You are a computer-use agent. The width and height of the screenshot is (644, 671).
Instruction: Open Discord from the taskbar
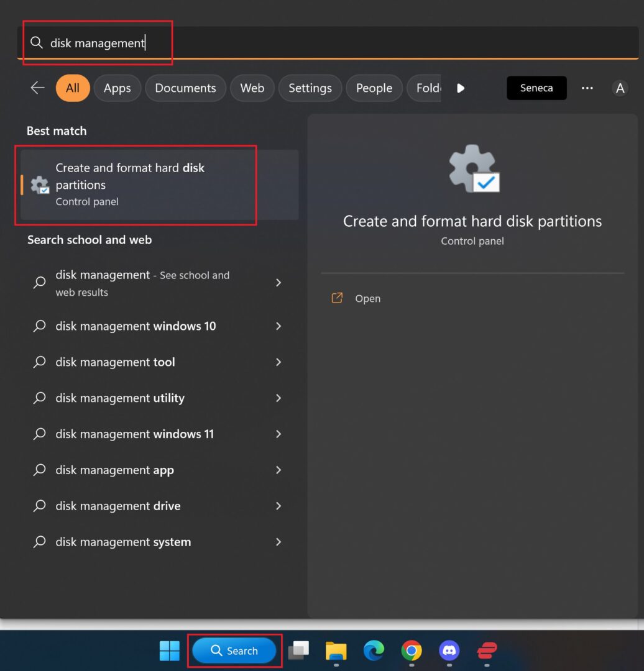449,650
